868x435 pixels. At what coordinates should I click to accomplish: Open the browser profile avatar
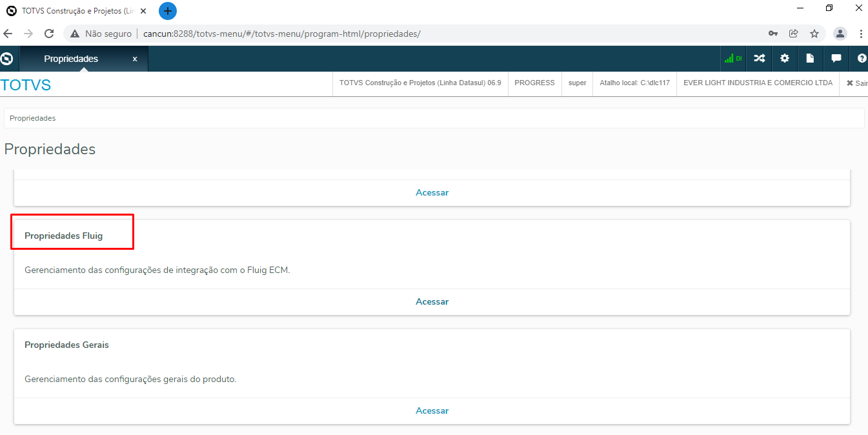click(840, 34)
